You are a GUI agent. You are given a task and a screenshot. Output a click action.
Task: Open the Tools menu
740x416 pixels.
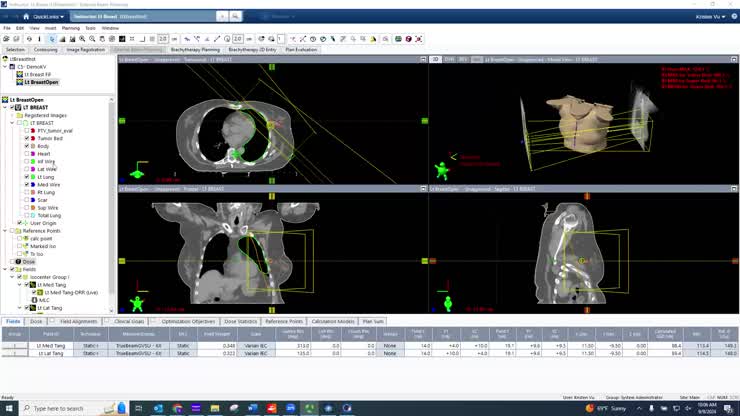click(90, 28)
